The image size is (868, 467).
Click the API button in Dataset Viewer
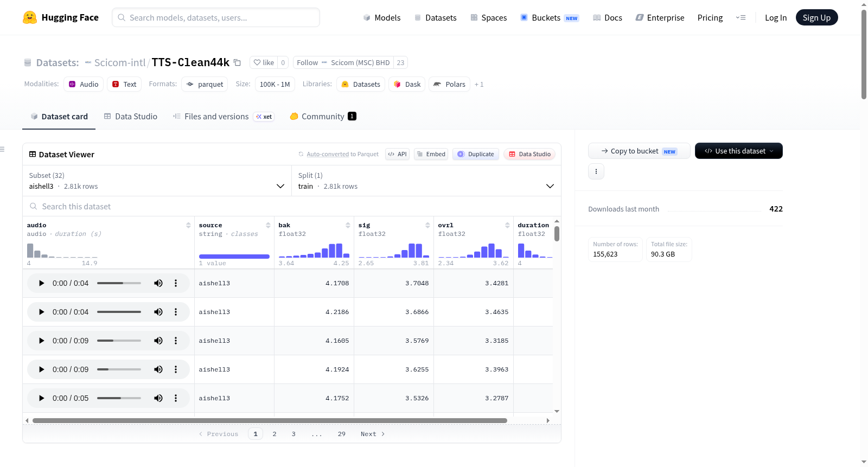click(x=397, y=154)
